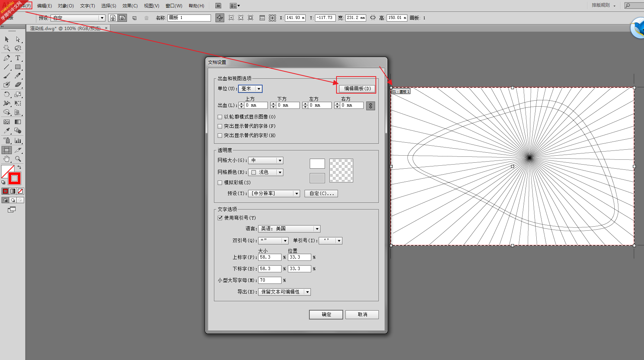The image size is (644, 360).
Task: Open the 编辑(E) menu
Action: [44, 6]
